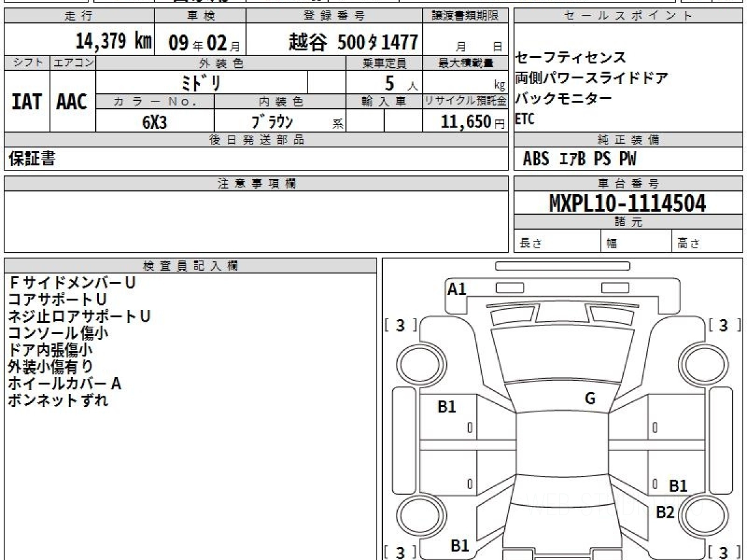This screenshot has width=747, height=560.
Task: Select the セーフティセンス sales point line
Action: click(570, 58)
